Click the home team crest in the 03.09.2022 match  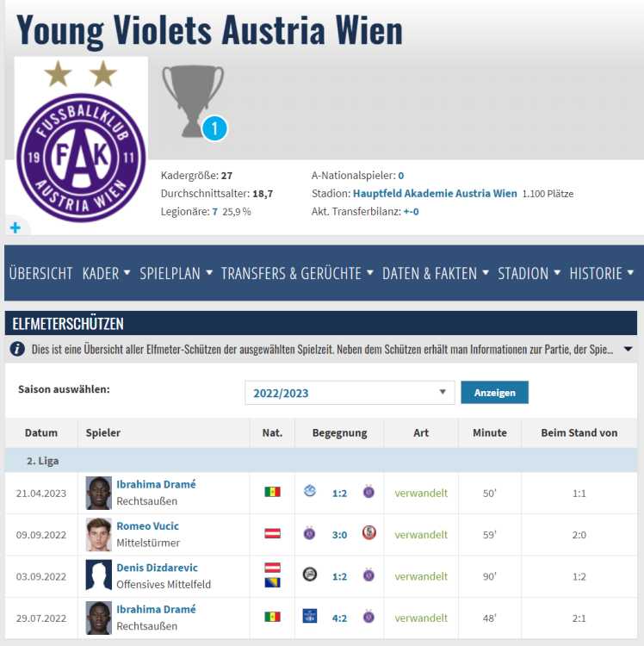[x=310, y=575]
